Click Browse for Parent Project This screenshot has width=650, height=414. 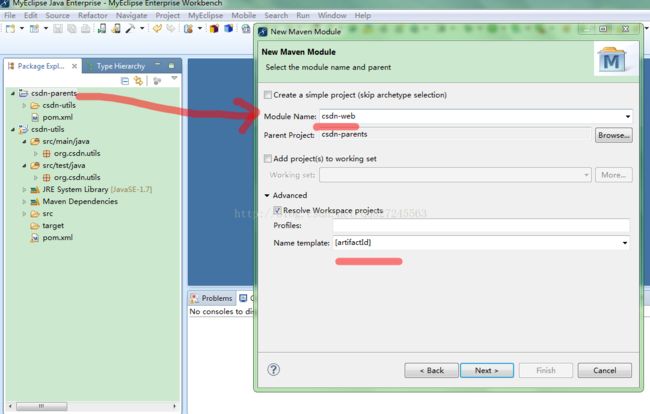614,135
